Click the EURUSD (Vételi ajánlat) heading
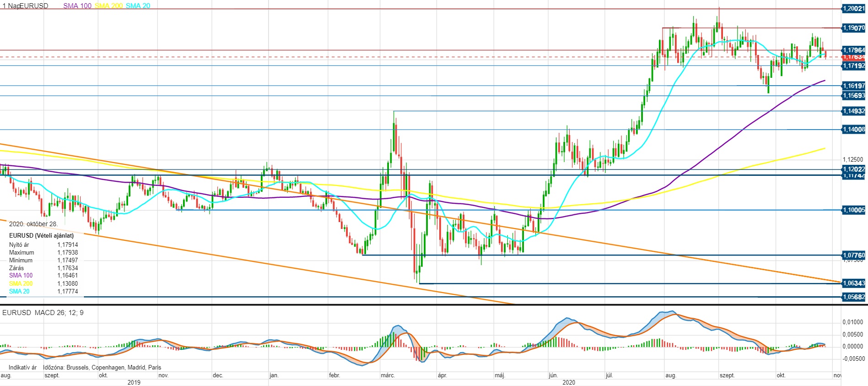Screen dimensions: 868x386 point(41,235)
